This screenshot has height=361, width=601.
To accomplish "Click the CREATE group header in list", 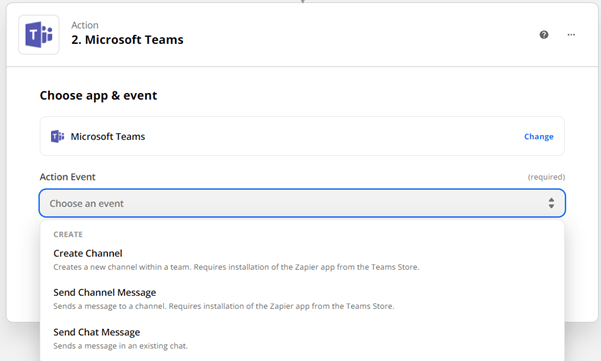I will pos(68,234).
